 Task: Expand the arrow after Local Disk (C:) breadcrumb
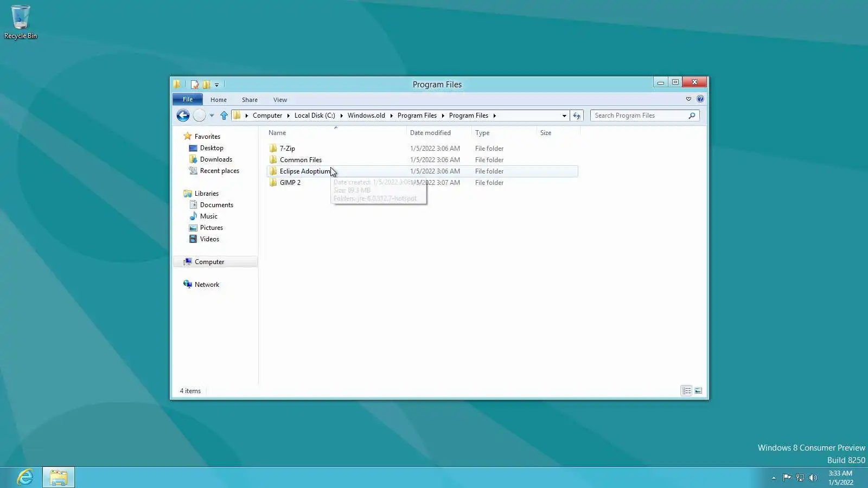[x=342, y=115]
